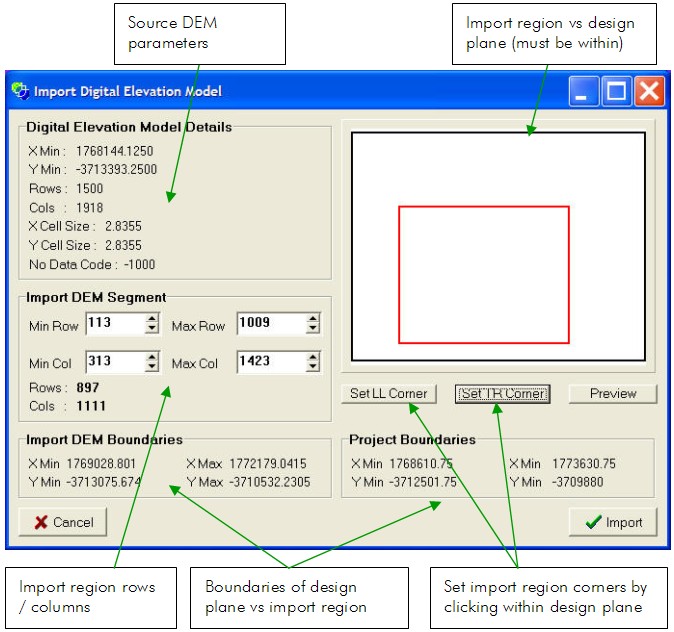
Task: Click the Min Col input field
Action: 114,361
